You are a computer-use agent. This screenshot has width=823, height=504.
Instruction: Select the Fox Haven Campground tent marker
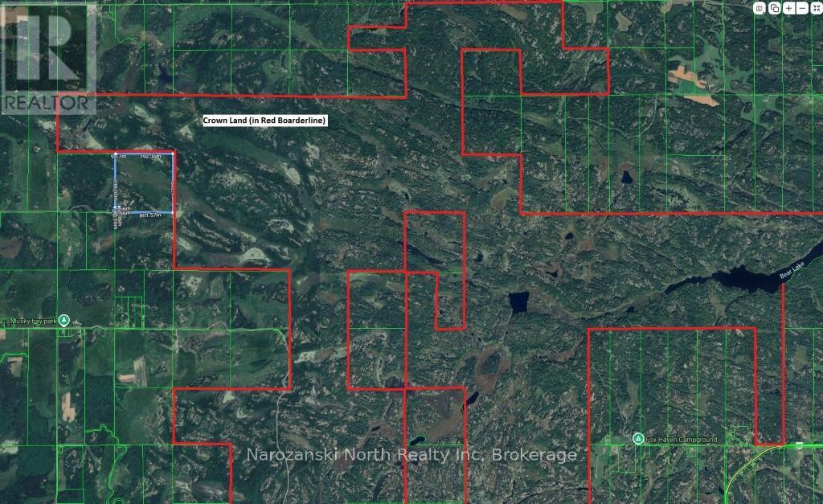click(x=637, y=439)
